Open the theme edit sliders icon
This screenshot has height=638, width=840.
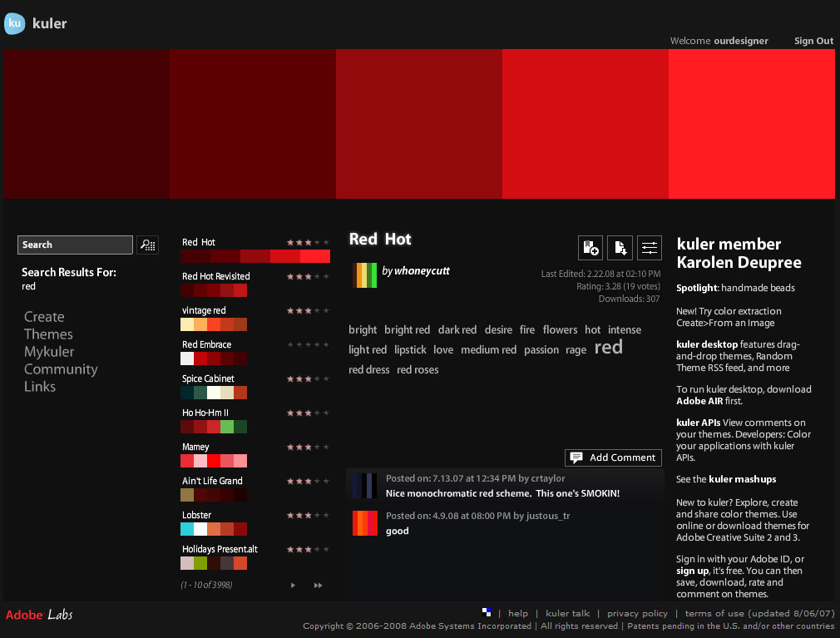(650, 248)
